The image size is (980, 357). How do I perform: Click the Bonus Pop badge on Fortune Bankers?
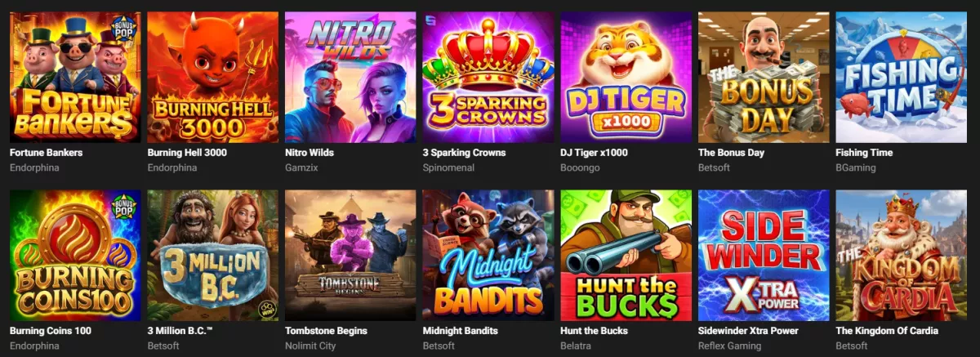[x=124, y=31]
